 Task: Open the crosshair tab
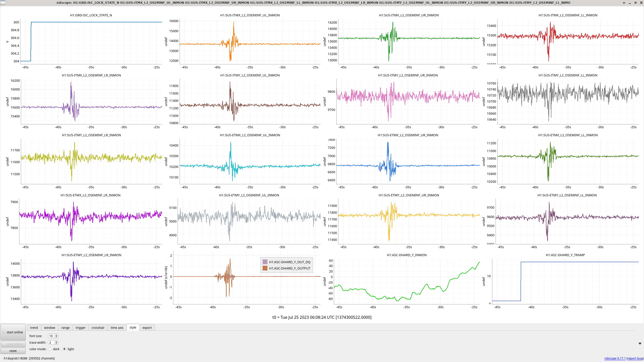point(98,328)
